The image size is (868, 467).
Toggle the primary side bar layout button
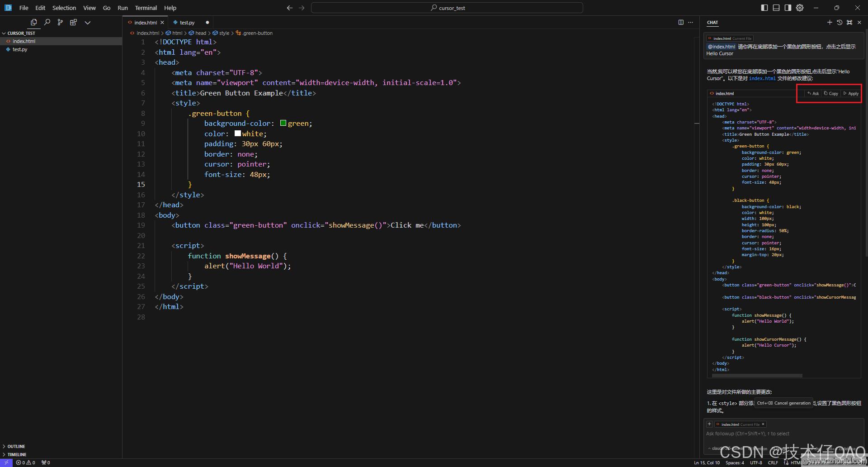click(x=764, y=8)
